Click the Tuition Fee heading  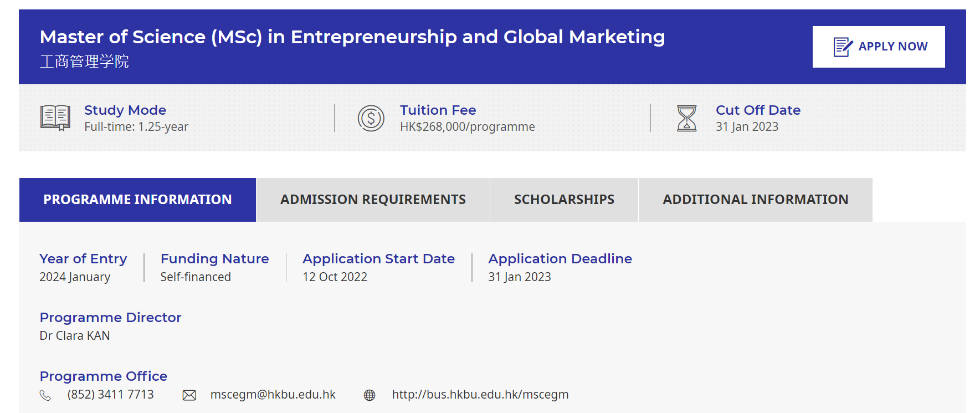click(438, 110)
